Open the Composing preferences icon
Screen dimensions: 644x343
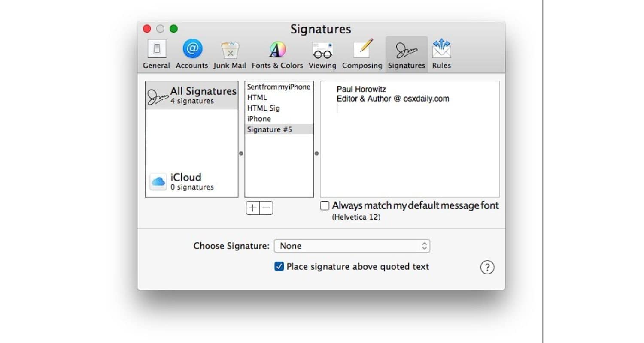362,54
